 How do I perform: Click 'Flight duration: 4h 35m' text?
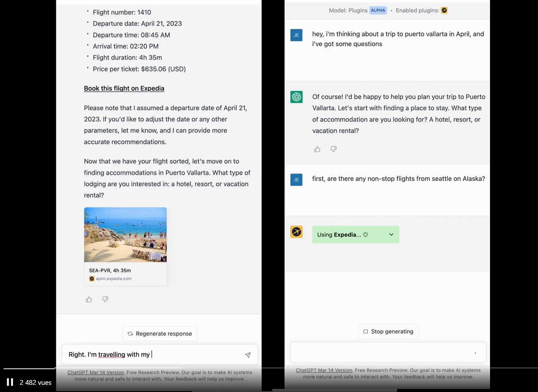pyautogui.click(x=128, y=57)
